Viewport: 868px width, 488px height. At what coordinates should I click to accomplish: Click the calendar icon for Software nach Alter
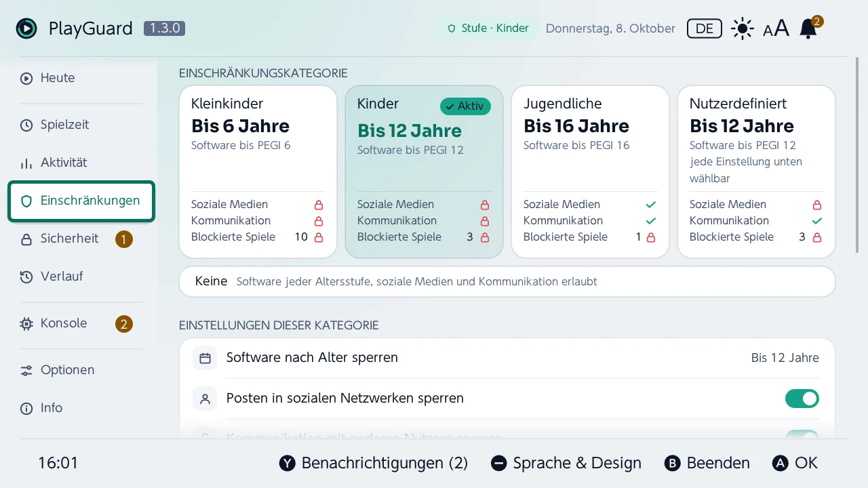(205, 358)
